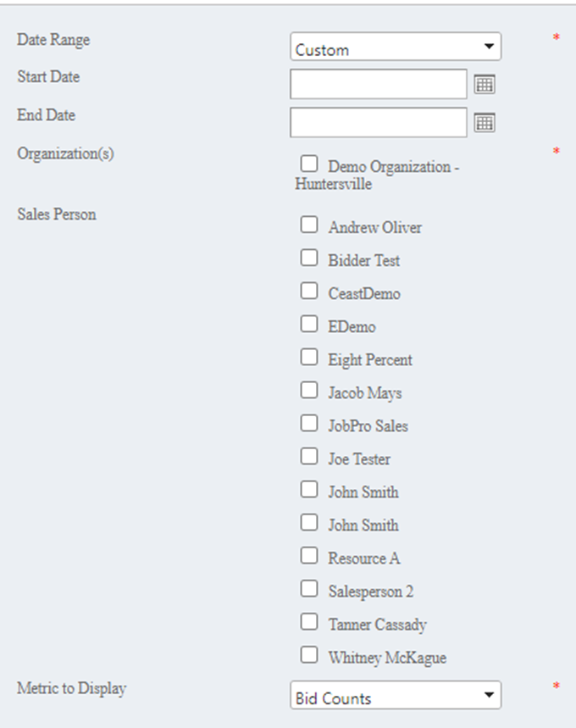This screenshot has width=576, height=728.
Task: Enable the Resource A checkbox
Action: click(x=309, y=555)
